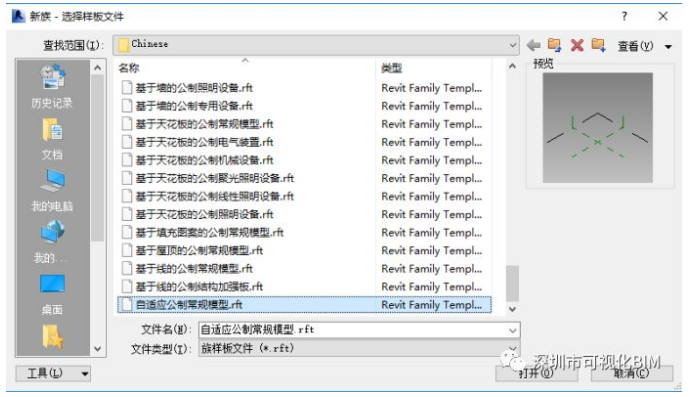Click the 取消(C) cancel button

(x=631, y=373)
